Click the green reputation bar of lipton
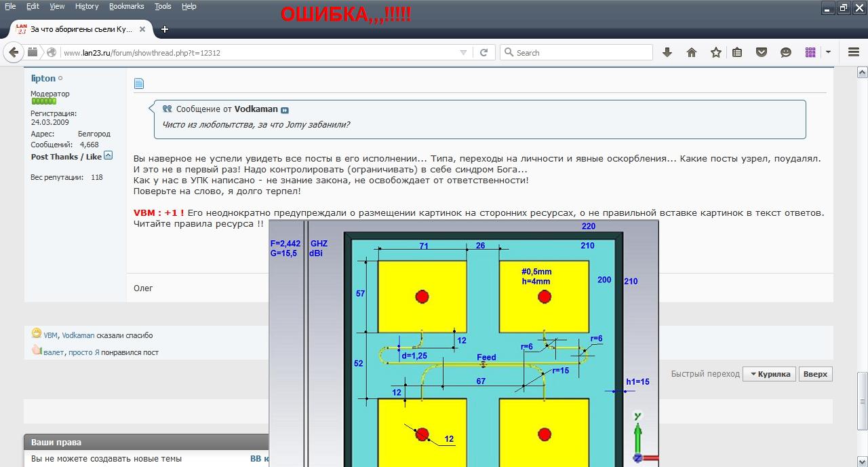Image resolution: width=868 pixels, height=467 pixels. pyautogui.click(x=43, y=101)
